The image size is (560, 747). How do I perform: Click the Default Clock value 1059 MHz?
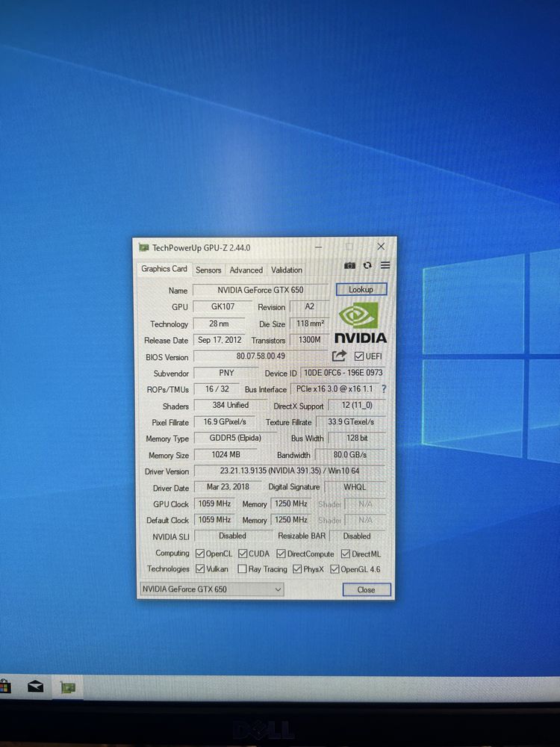[x=215, y=520]
